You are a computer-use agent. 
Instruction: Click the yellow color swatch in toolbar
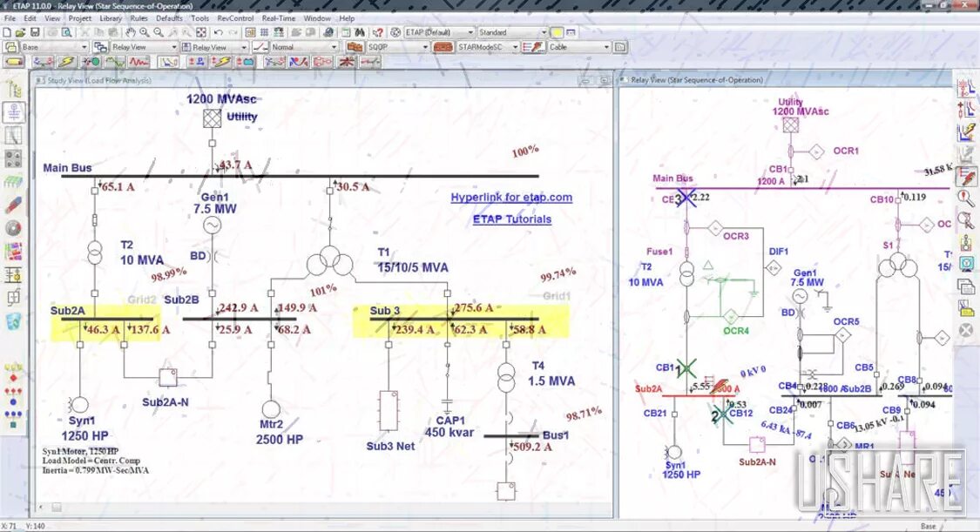557,32
